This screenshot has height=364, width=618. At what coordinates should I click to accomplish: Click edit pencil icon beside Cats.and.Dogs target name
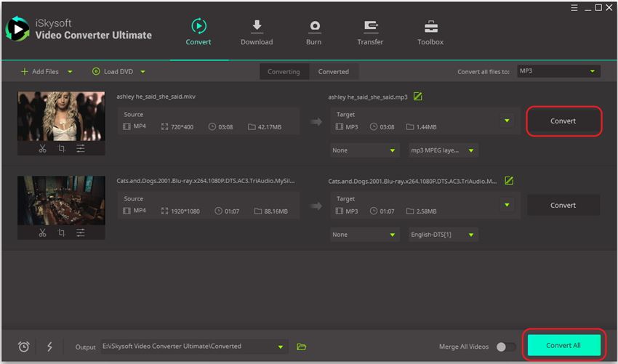(x=509, y=181)
